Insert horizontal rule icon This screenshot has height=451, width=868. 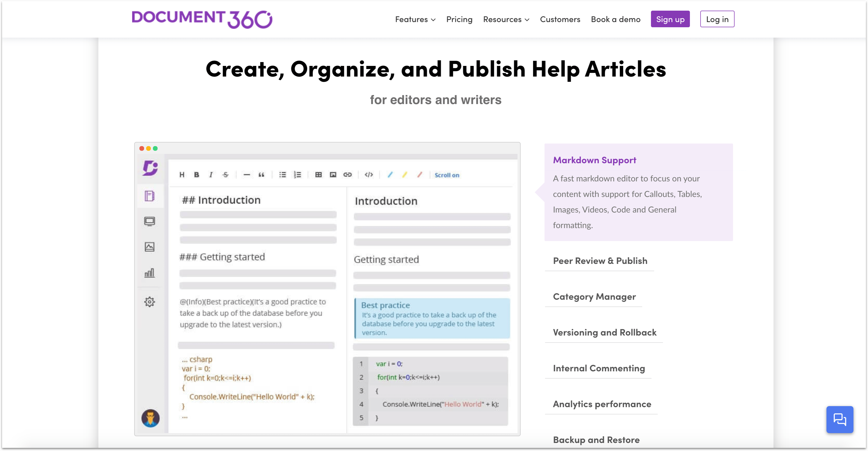[247, 174]
